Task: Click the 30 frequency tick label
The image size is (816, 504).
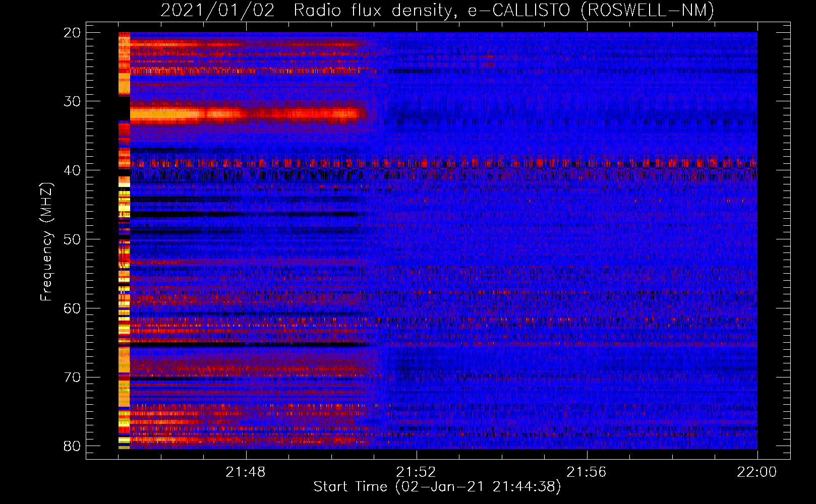Action: click(73, 101)
